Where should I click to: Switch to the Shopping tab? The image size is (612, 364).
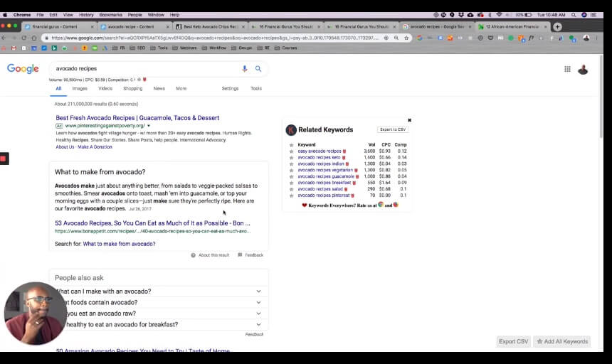tap(132, 88)
